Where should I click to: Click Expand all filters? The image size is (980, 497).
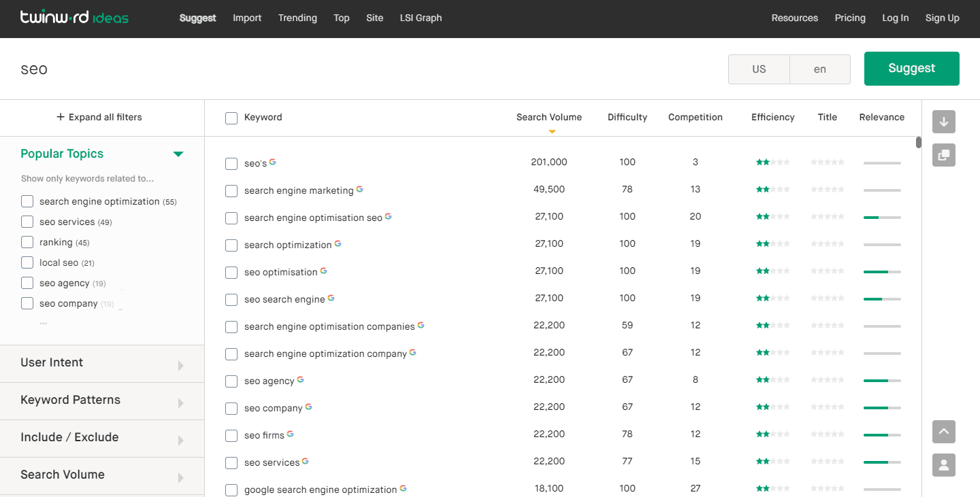(x=99, y=117)
